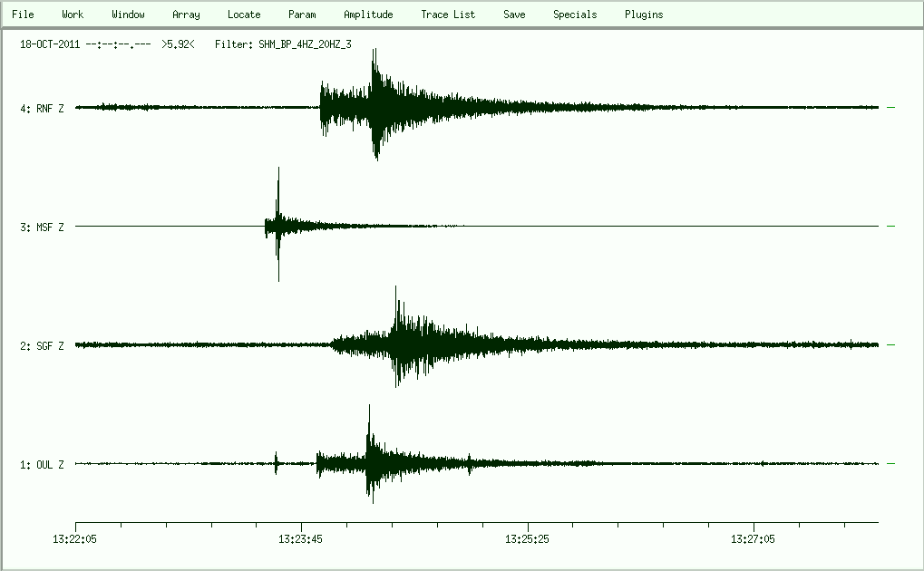Open the Save menu

pyautogui.click(x=514, y=15)
